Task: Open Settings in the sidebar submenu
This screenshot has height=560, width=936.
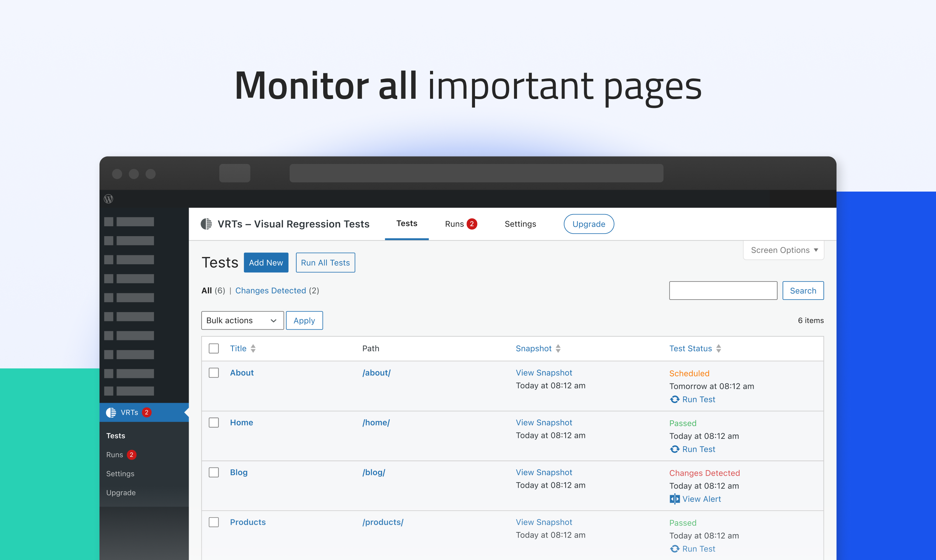Action: pos(120,473)
